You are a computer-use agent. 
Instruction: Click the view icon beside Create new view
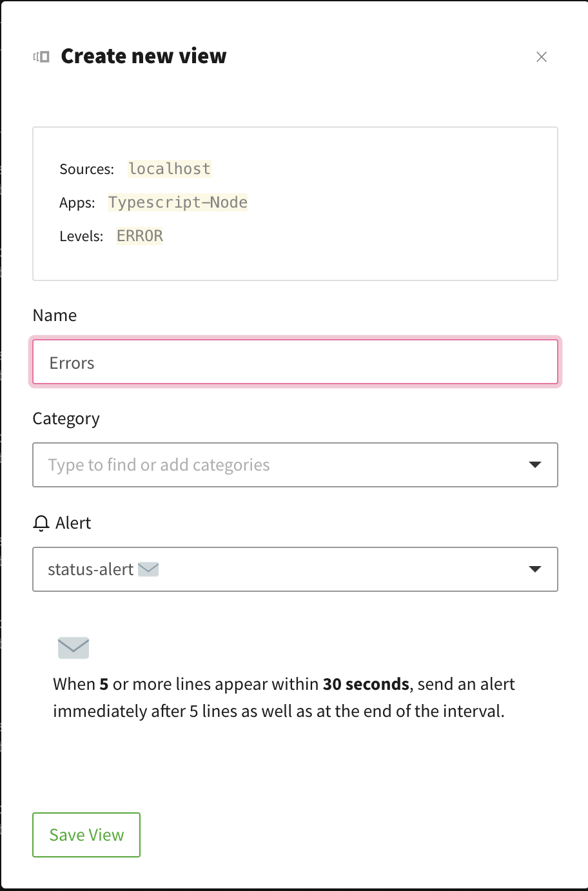[41, 57]
